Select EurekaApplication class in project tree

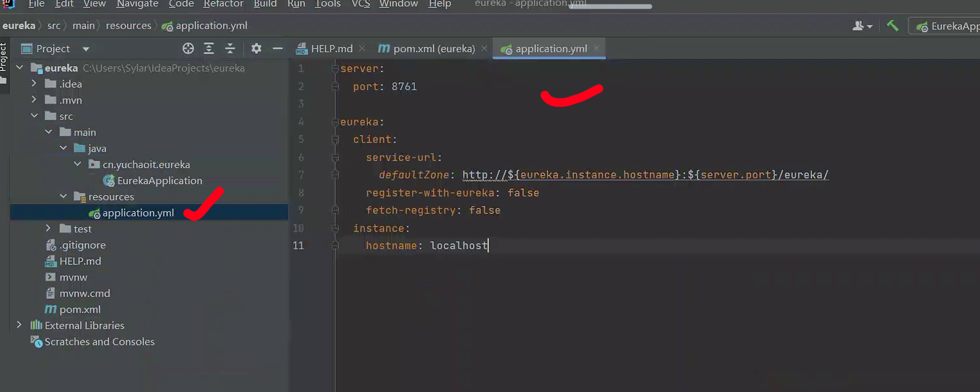pos(159,181)
